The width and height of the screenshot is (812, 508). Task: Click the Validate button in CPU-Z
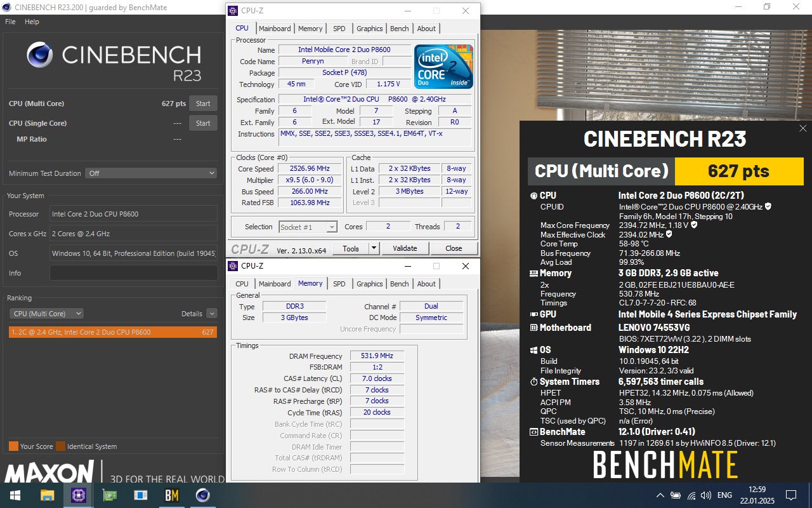(x=405, y=248)
